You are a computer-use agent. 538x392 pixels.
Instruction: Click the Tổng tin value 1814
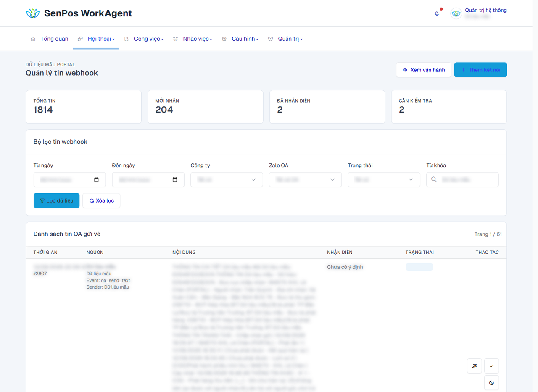click(43, 110)
